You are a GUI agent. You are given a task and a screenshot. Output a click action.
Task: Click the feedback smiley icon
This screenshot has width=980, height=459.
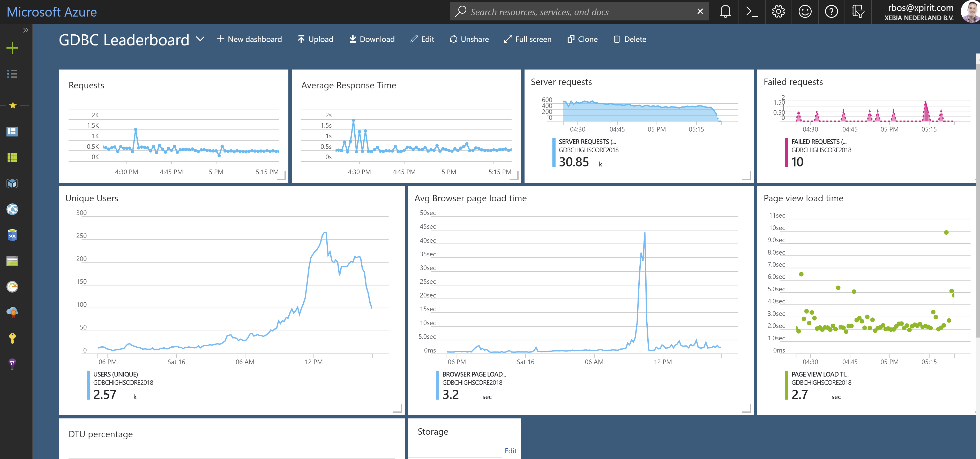click(805, 12)
